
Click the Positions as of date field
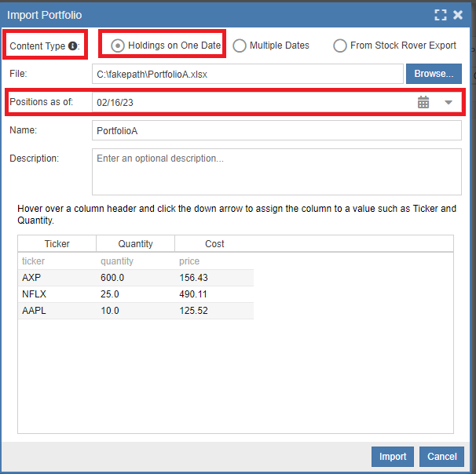click(x=251, y=102)
